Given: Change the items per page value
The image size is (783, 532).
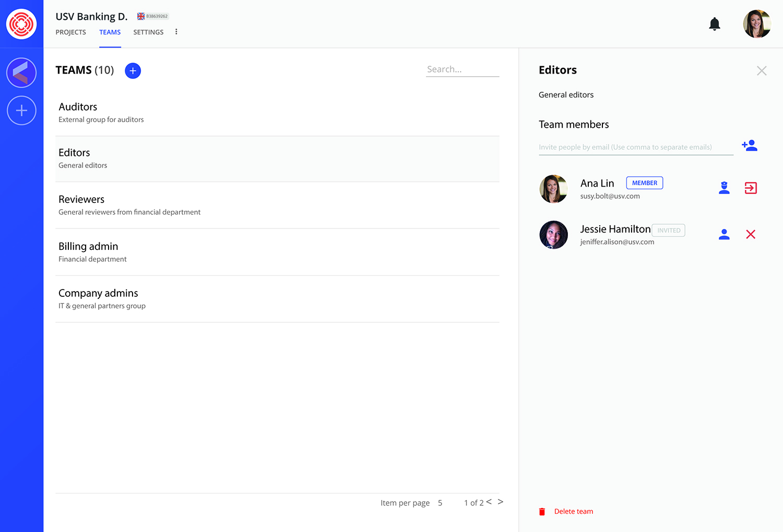Looking at the screenshot, I should [440, 503].
